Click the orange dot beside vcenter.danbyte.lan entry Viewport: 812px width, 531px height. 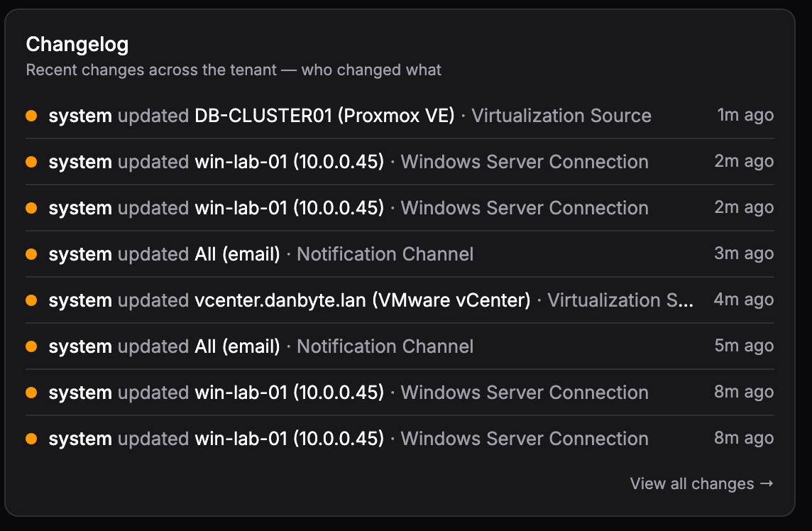coord(31,300)
